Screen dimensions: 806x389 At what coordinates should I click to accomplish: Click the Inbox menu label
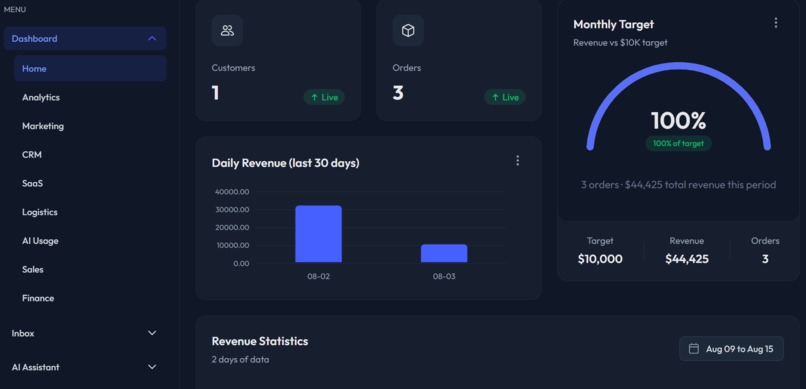23,333
